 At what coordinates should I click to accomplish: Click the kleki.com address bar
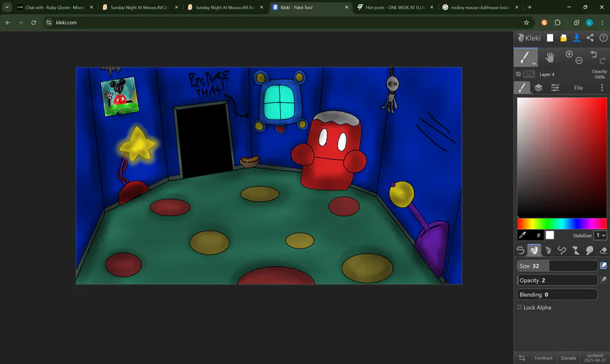[x=288, y=22]
